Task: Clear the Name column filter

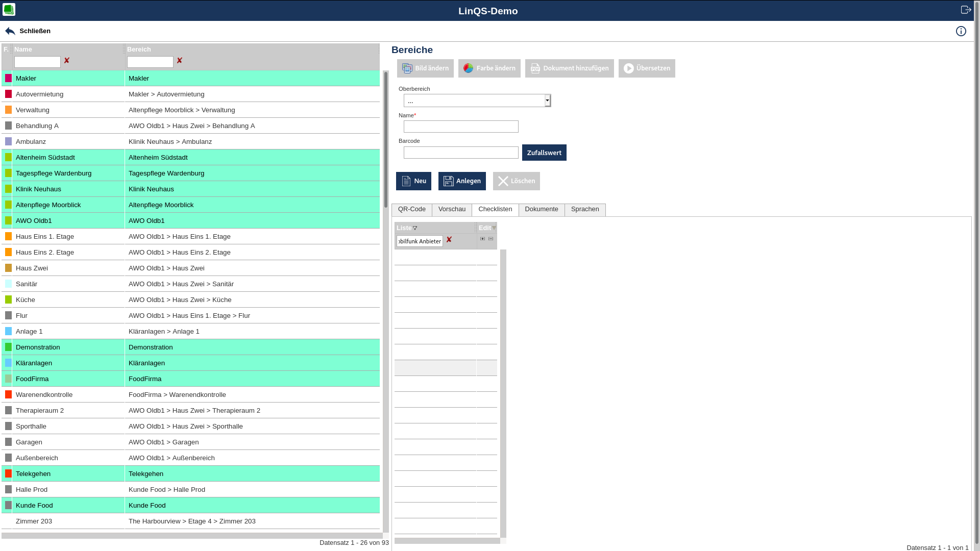Action: click(66, 61)
